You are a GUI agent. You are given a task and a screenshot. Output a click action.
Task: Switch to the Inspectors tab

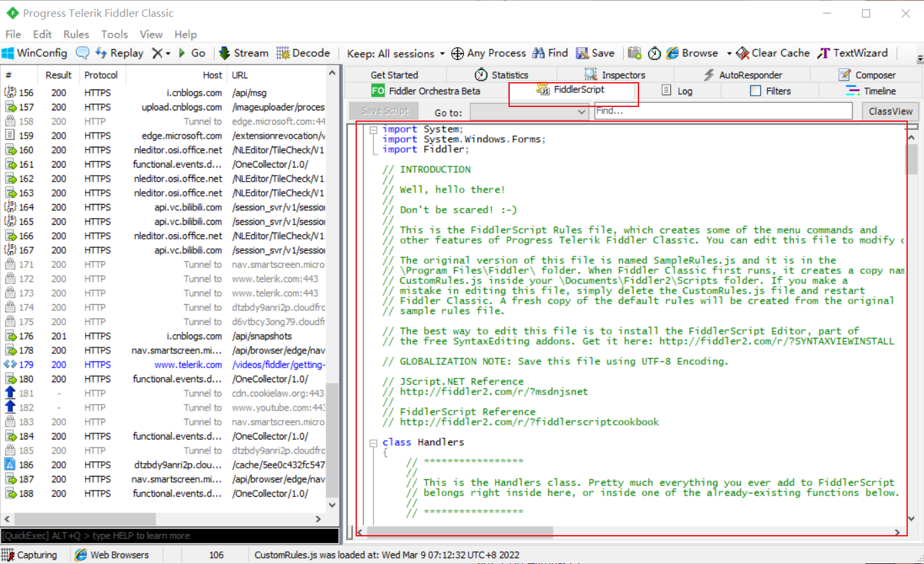coord(615,75)
